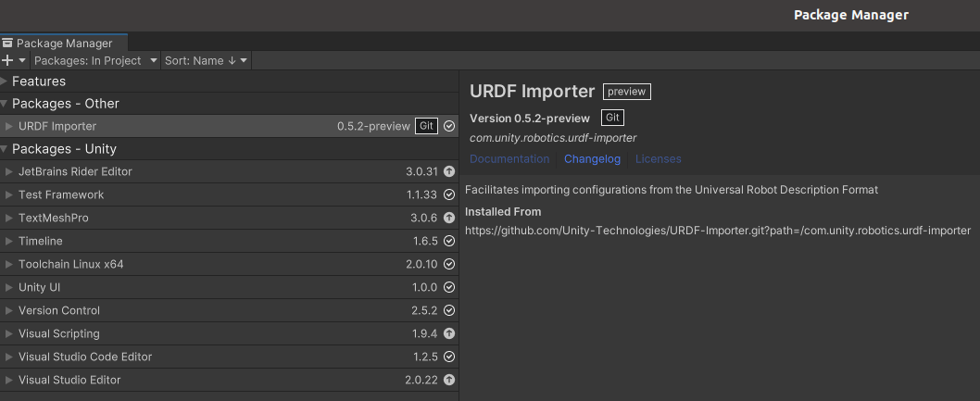Click the Version 0.5.2-preview label
The image size is (980, 401).
[x=530, y=118]
